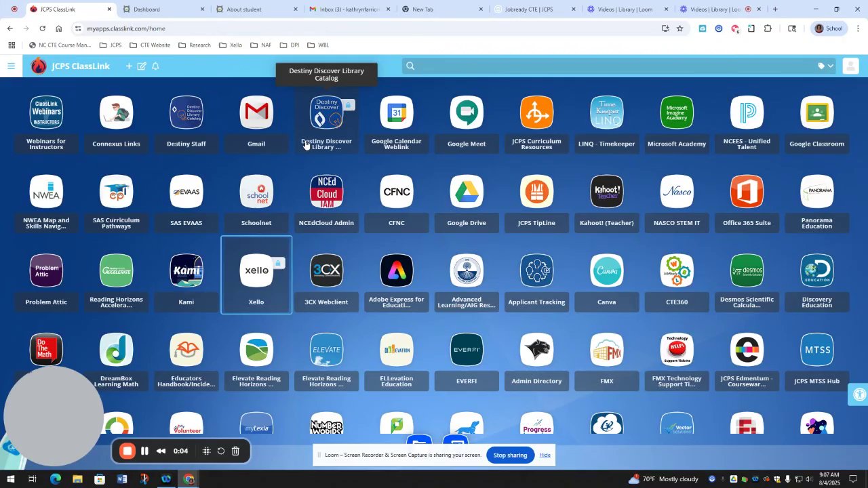Open NCEdCloud Admin app
The width and height of the screenshot is (868, 488).
click(x=326, y=202)
